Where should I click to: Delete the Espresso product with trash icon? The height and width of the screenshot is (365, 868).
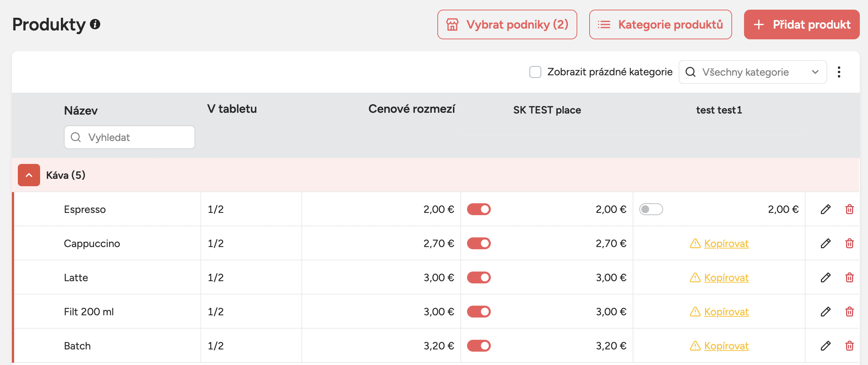click(849, 209)
